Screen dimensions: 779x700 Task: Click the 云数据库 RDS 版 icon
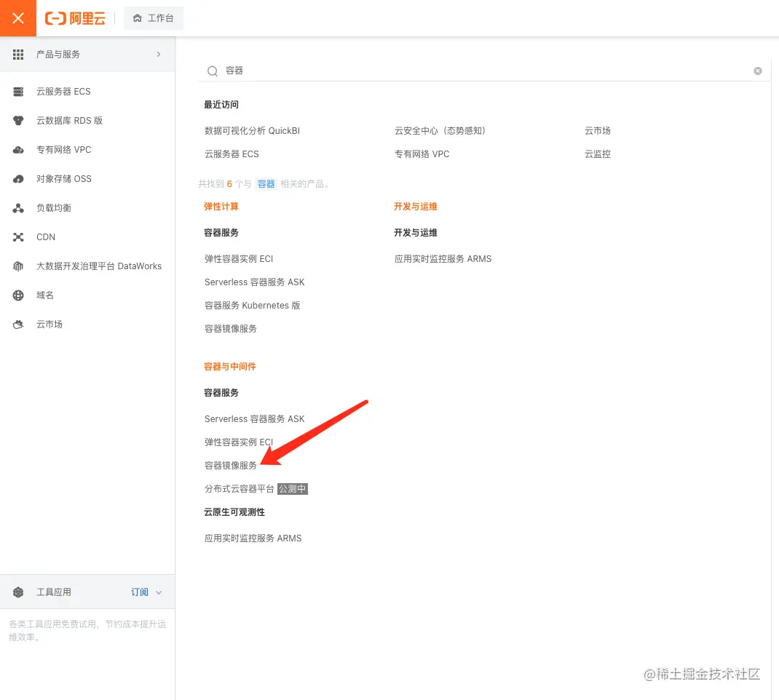(x=18, y=121)
